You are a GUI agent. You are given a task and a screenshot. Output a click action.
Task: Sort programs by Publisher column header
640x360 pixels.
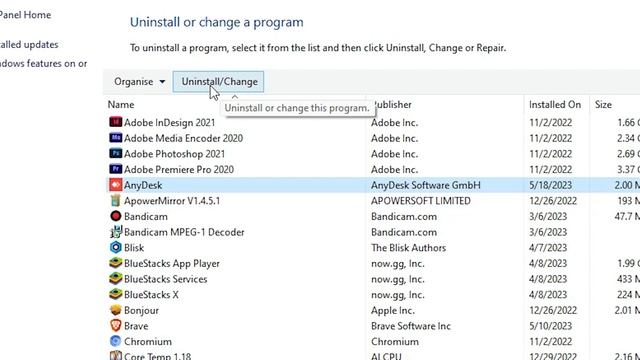(393, 105)
